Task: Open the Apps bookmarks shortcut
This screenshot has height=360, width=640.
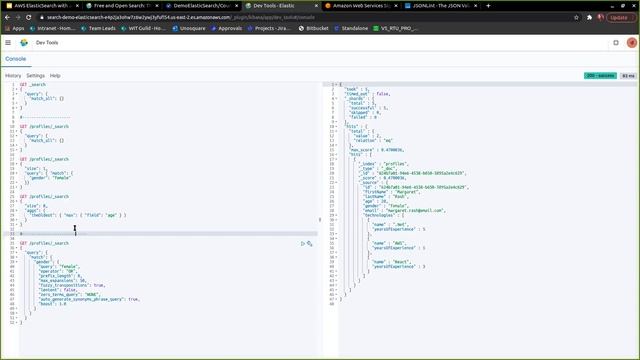Action: point(15,29)
